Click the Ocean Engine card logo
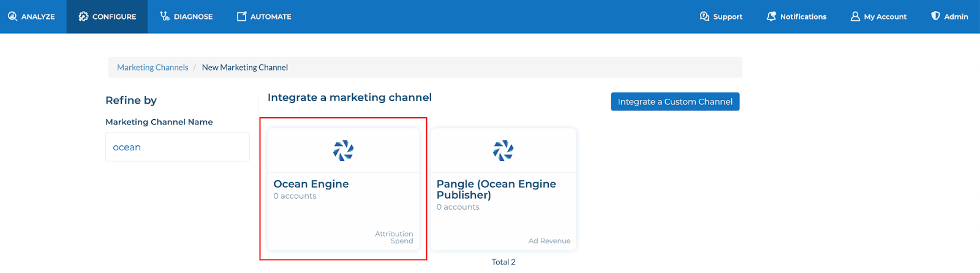The image size is (980, 273). 343,150
